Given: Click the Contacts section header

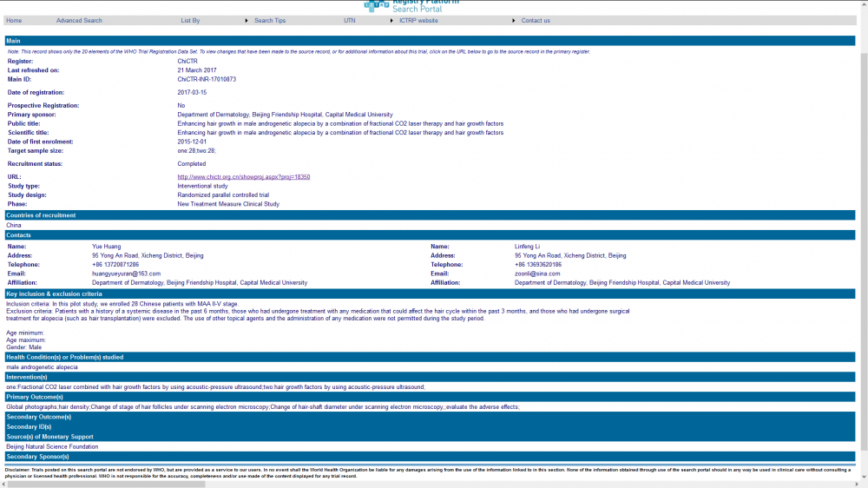Looking at the screenshot, I should point(19,235).
